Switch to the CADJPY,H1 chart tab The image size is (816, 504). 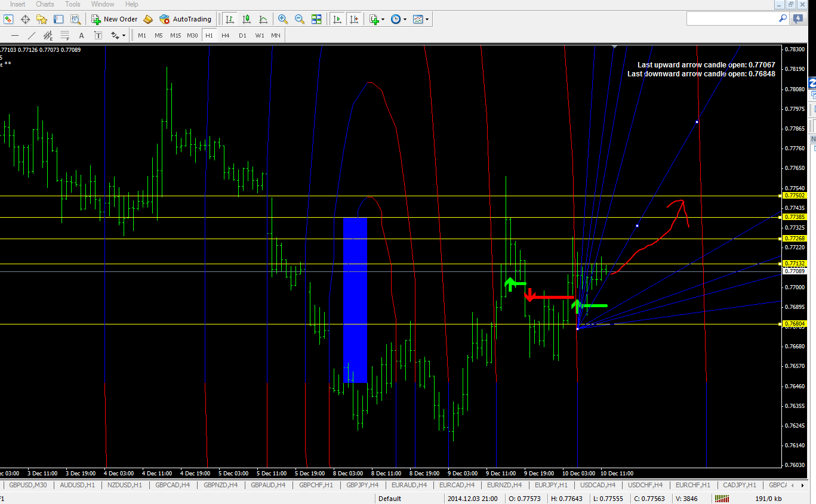pos(739,485)
